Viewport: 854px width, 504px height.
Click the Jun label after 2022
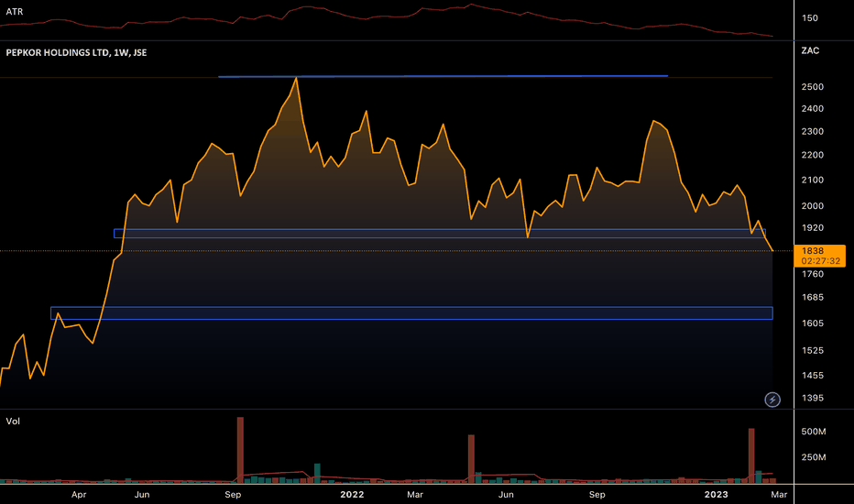pos(506,495)
